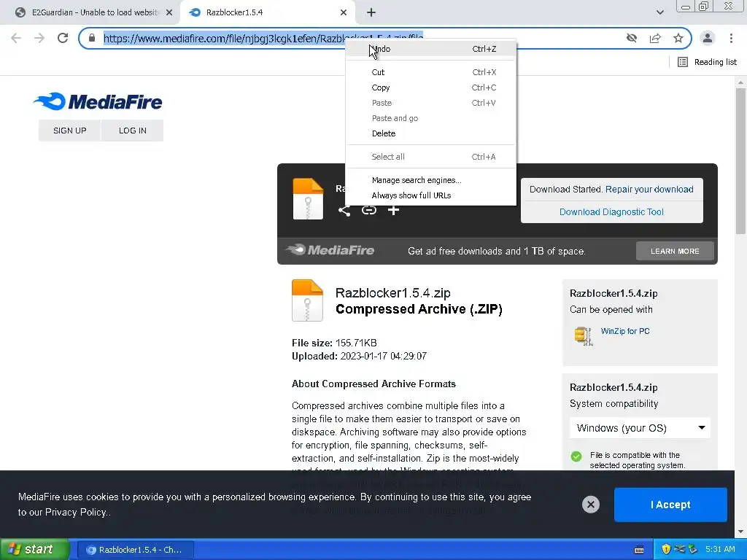Bookmark this page with the star icon

coord(678,38)
